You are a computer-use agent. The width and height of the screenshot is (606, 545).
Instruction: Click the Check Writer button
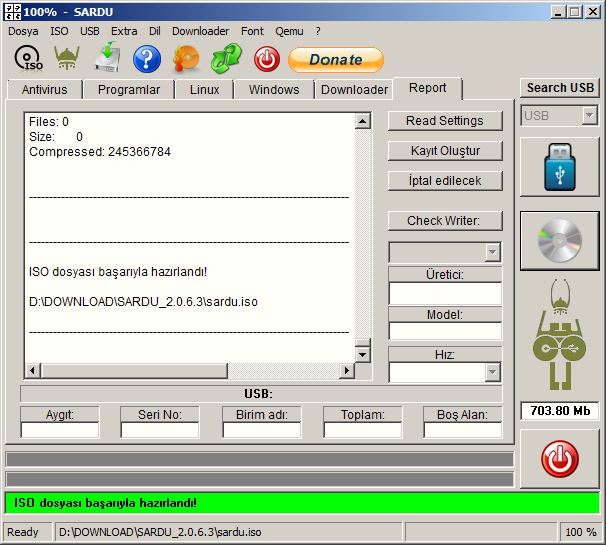click(x=445, y=221)
